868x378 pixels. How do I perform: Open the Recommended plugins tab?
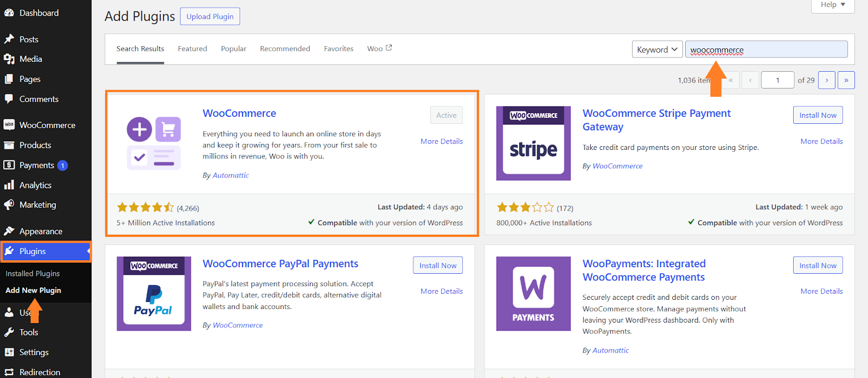(285, 49)
